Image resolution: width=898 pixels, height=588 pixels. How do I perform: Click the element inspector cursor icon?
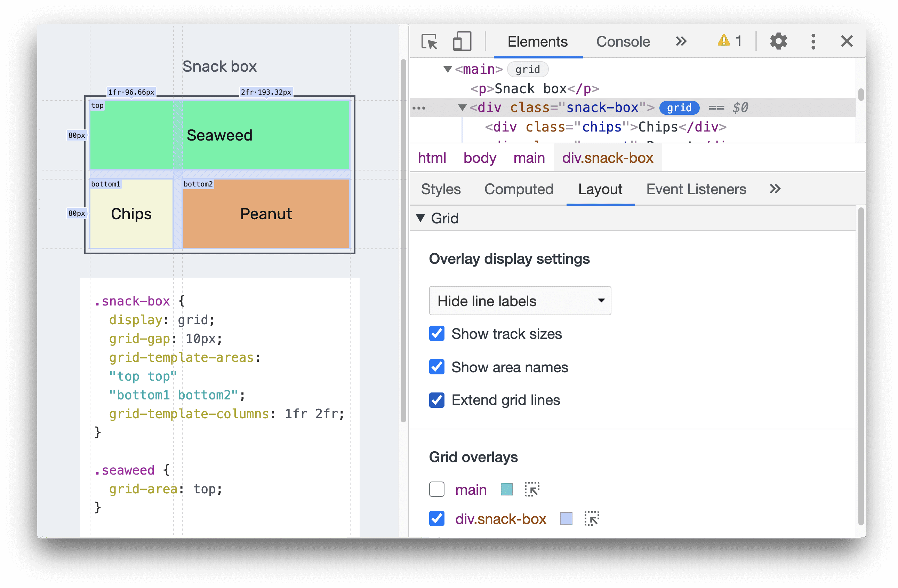pyautogui.click(x=430, y=41)
